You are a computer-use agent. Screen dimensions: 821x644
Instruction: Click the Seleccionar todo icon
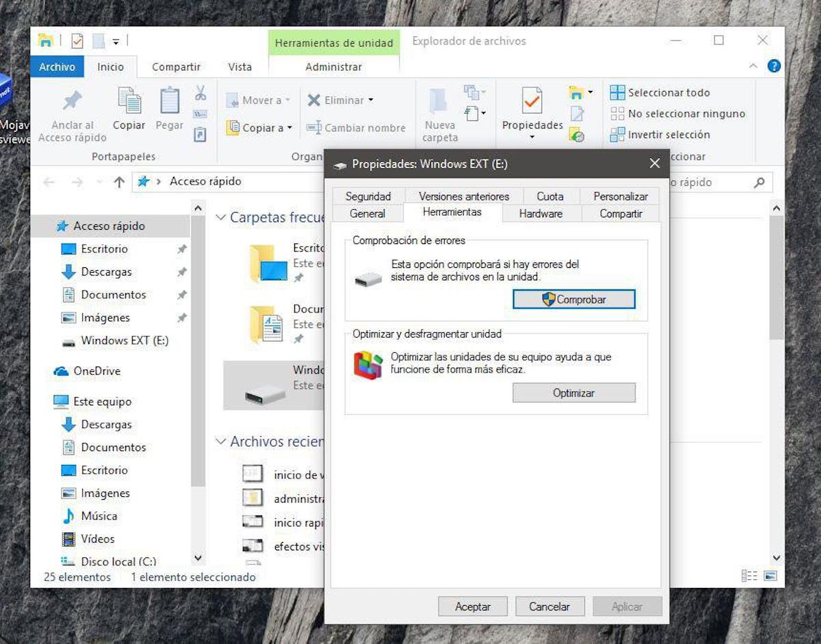click(x=617, y=92)
